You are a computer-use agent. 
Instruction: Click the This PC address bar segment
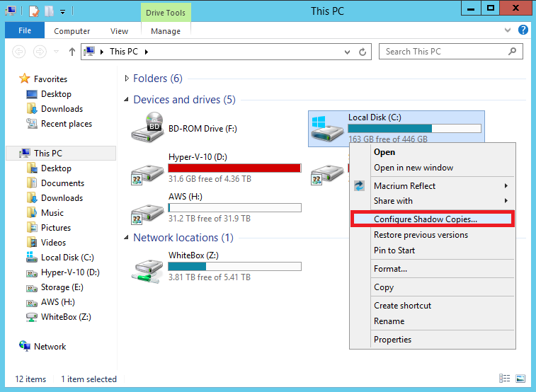[124, 52]
